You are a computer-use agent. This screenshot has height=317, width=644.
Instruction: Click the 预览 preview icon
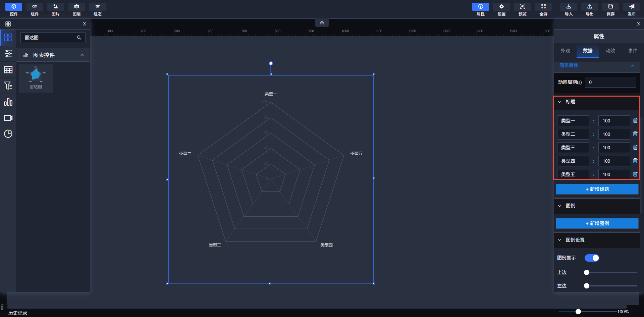(522, 9)
